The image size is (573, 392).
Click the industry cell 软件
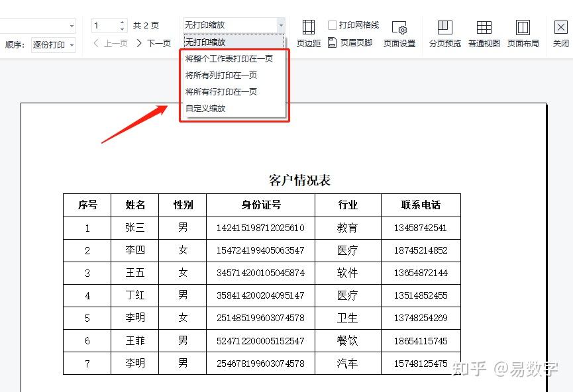(x=347, y=273)
